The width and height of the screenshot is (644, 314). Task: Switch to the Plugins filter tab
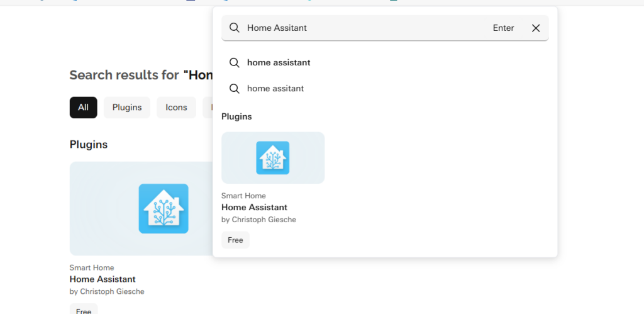pyautogui.click(x=127, y=108)
